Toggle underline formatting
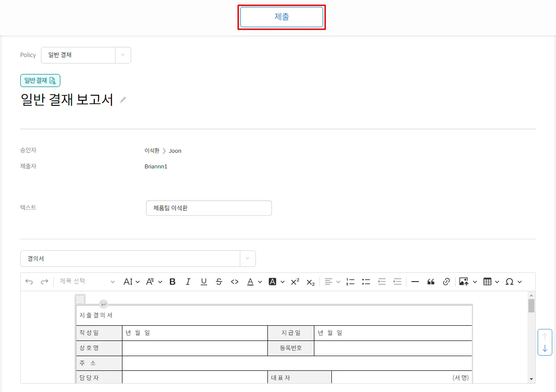556x392 pixels. [204, 282]
